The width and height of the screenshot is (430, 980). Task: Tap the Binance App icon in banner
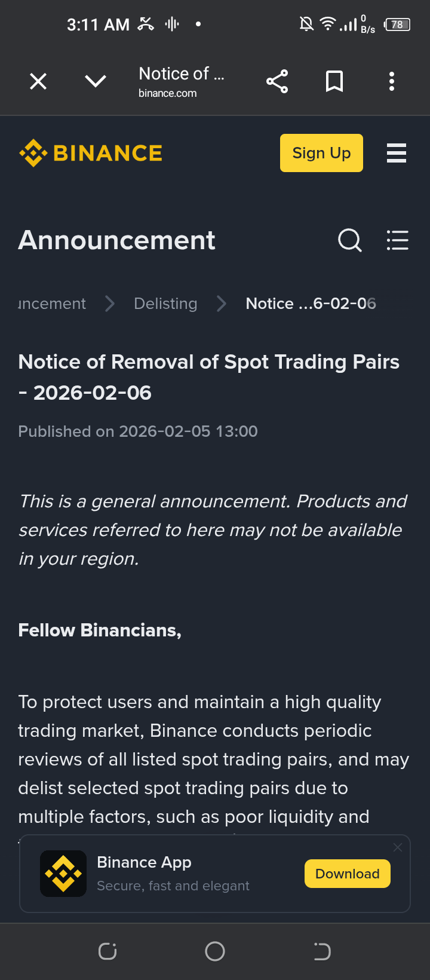(x=63, y=874)
